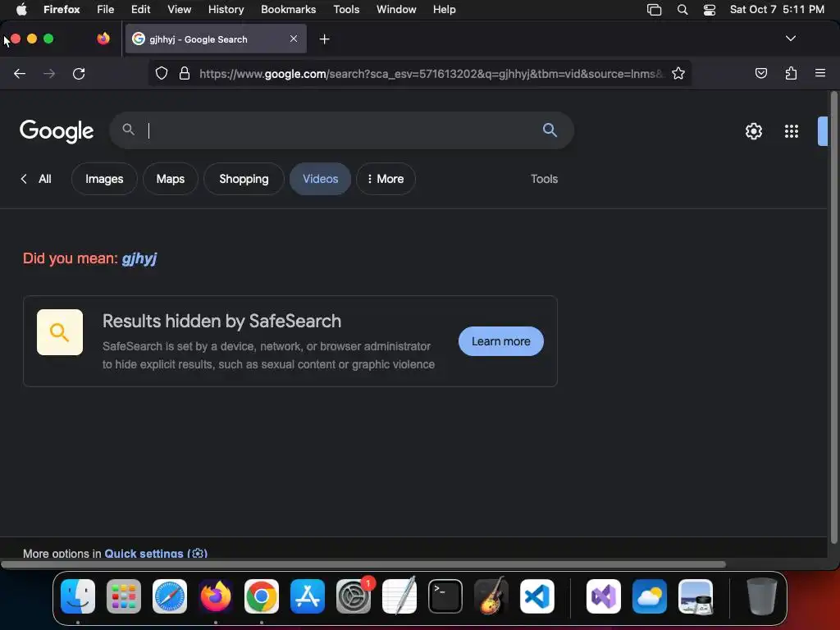Expand the list all tabs chevron
Viewport: 840px width, 630px height.
790,39
